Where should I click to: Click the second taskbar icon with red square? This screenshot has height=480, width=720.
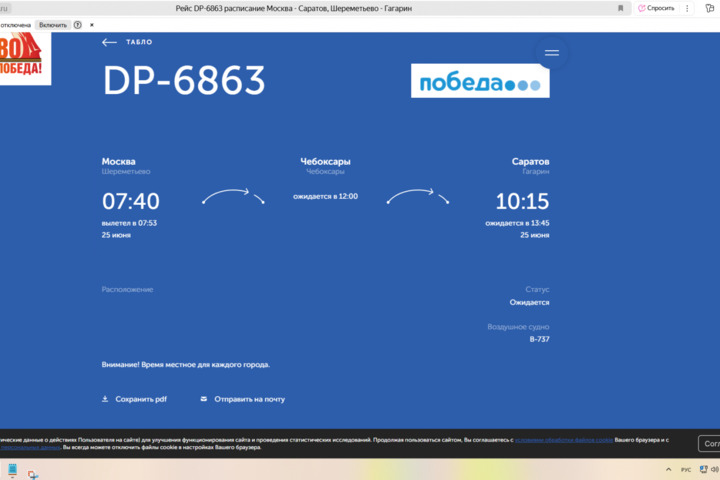coord(33,474)
